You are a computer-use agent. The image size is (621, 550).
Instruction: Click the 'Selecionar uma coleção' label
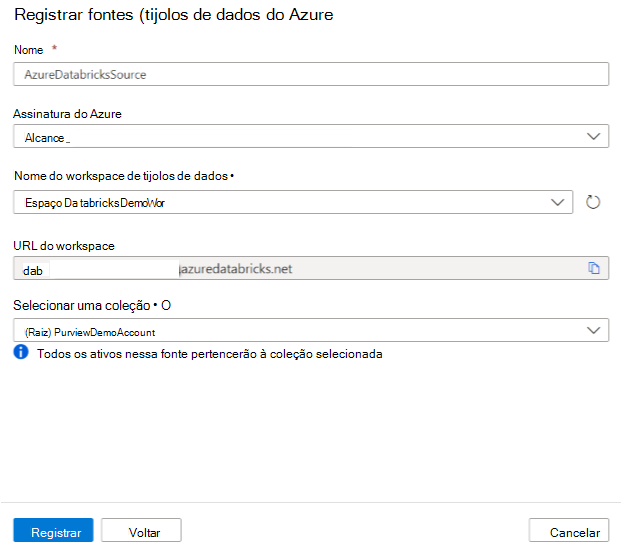[82, 306]
